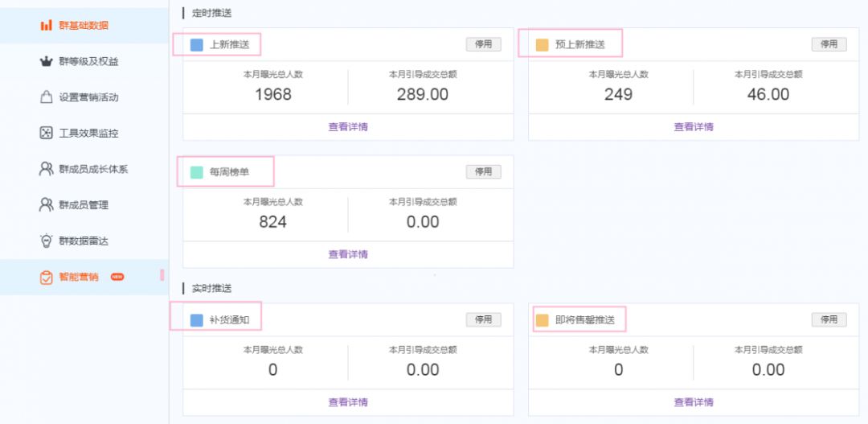
Task: Open the 智能营销 menu item
Action: point(79,277)
